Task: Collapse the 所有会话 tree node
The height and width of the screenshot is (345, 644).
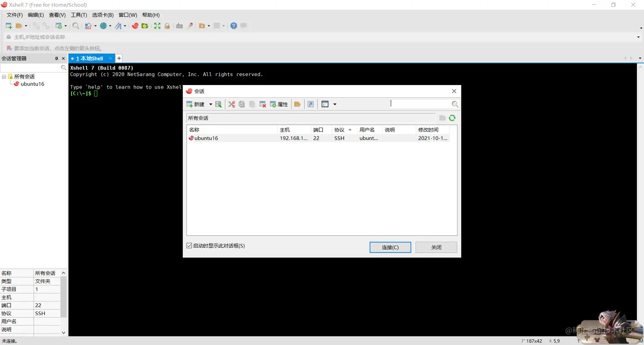Action: (x=4, y=77)
